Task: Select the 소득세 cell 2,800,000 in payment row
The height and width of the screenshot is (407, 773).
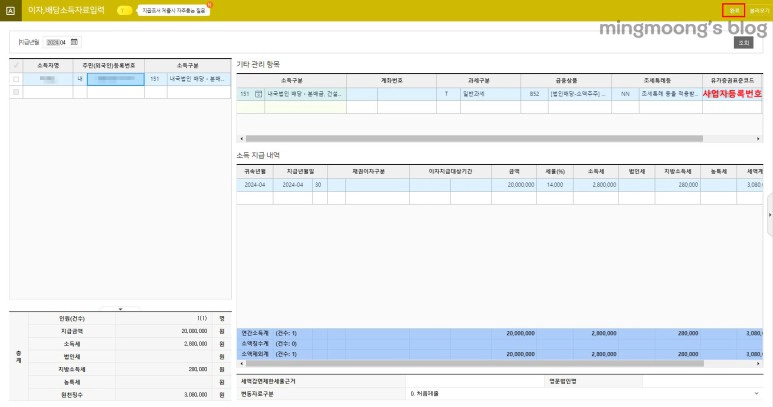Action: [x=596, y=185]
